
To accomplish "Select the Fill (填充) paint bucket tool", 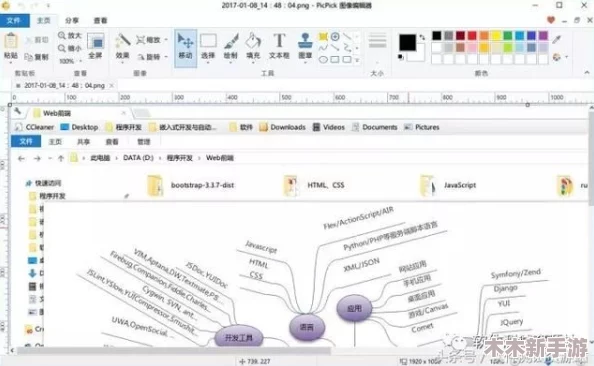I will (x=253, y=46).
